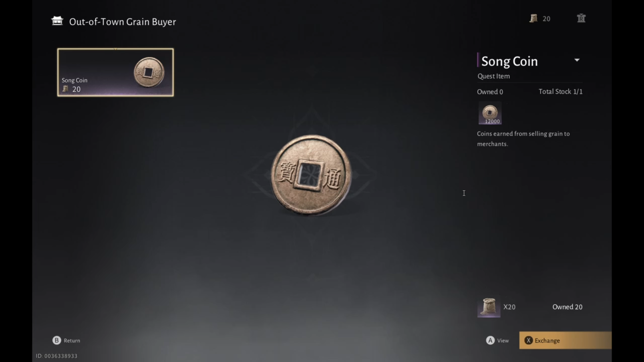
Task: Select the Song Coin shop item card
Action: [115, 72]
